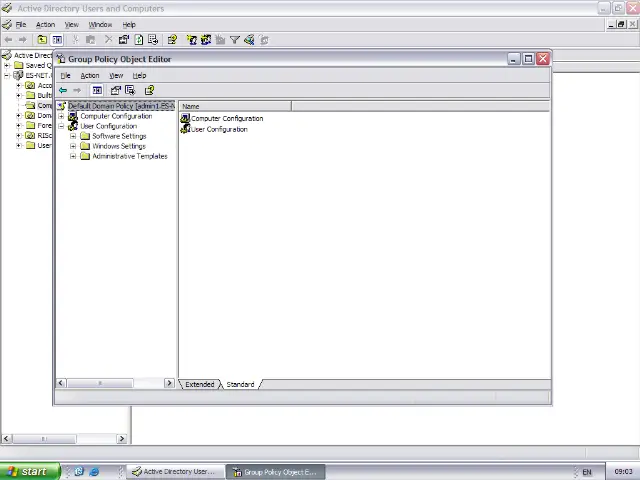Toggle Show/Hide Console Tree in Group Policy editor
640x480 pixels.
point(97,90)
